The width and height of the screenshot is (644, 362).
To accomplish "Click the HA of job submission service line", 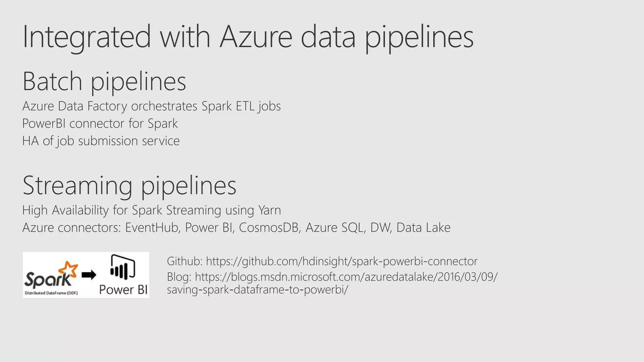I will [x=101, y=141].
